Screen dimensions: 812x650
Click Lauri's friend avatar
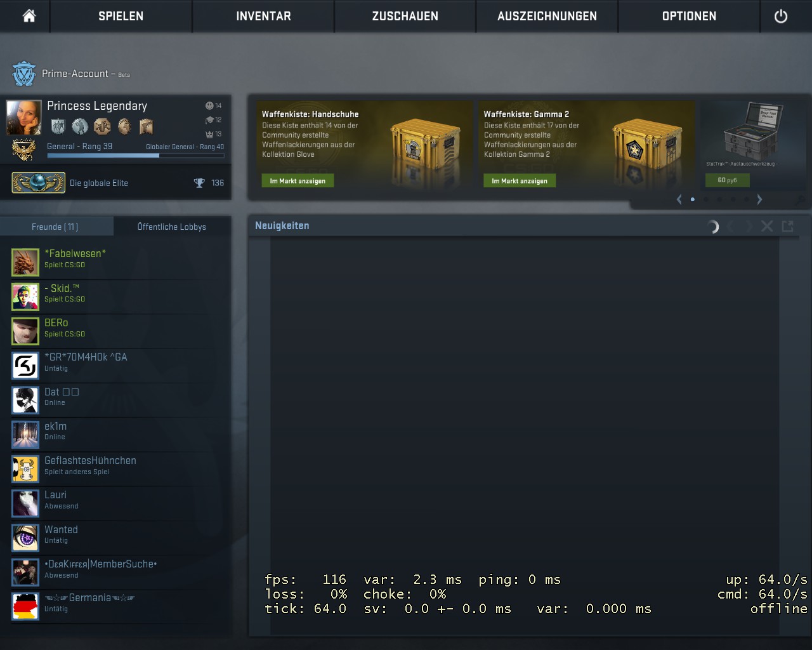tap(25, 503)
